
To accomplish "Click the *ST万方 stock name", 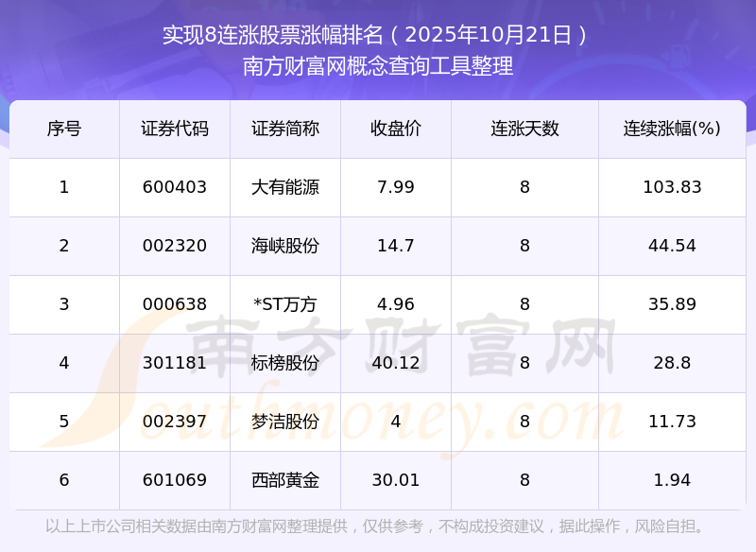I will 285,304.
